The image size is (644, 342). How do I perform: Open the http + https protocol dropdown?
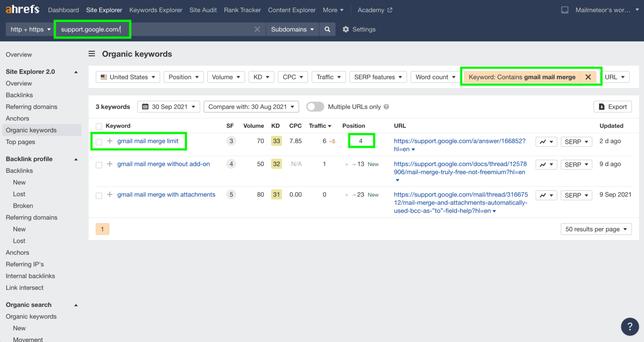[x=31, y=29]
